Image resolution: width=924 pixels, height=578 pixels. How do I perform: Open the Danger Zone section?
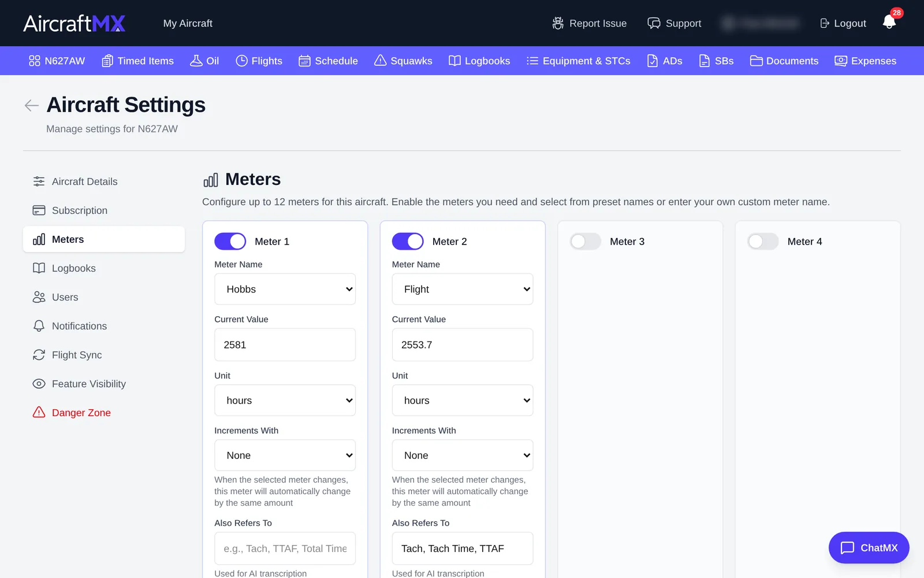point(104,413)
